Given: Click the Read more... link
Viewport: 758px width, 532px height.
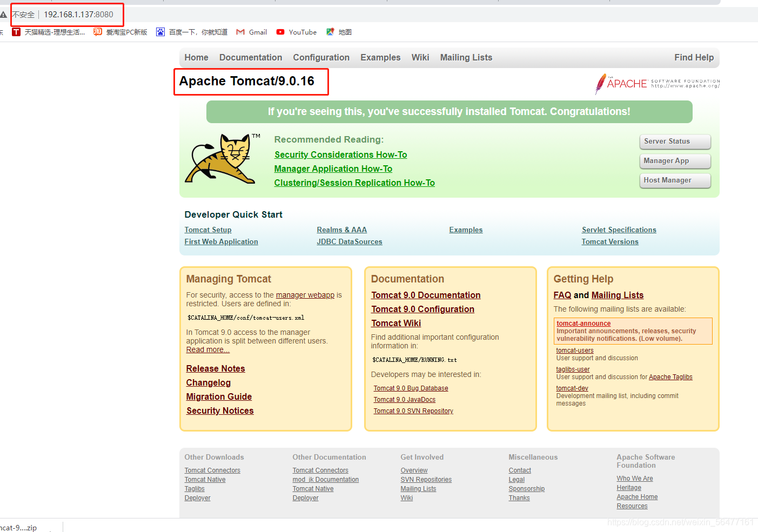Looking at the screenshot, I should (207, 349).
